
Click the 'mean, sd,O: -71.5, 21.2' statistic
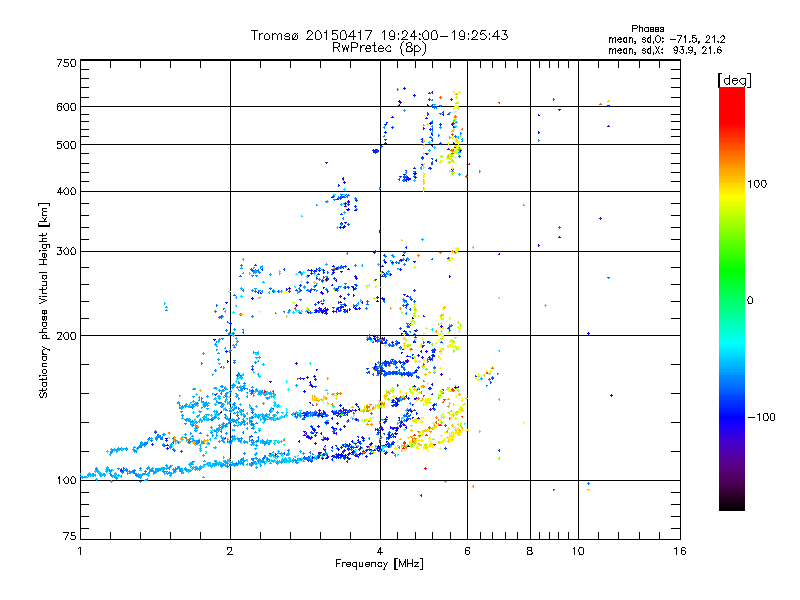[666, 39]
